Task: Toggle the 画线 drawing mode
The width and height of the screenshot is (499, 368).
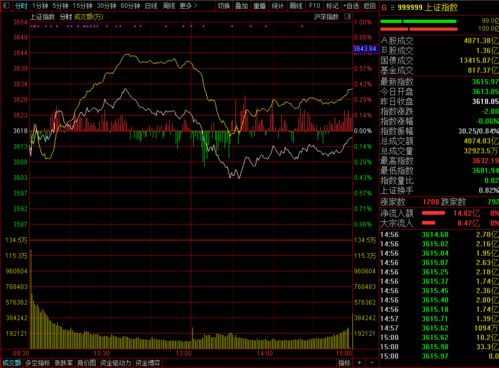Action: 295,6
